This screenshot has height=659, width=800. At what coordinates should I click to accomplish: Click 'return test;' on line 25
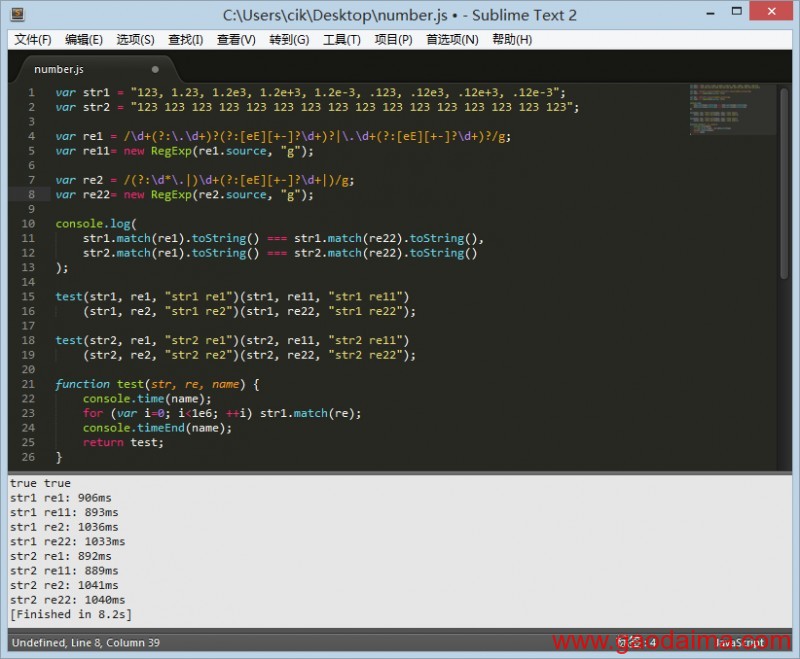123,443
